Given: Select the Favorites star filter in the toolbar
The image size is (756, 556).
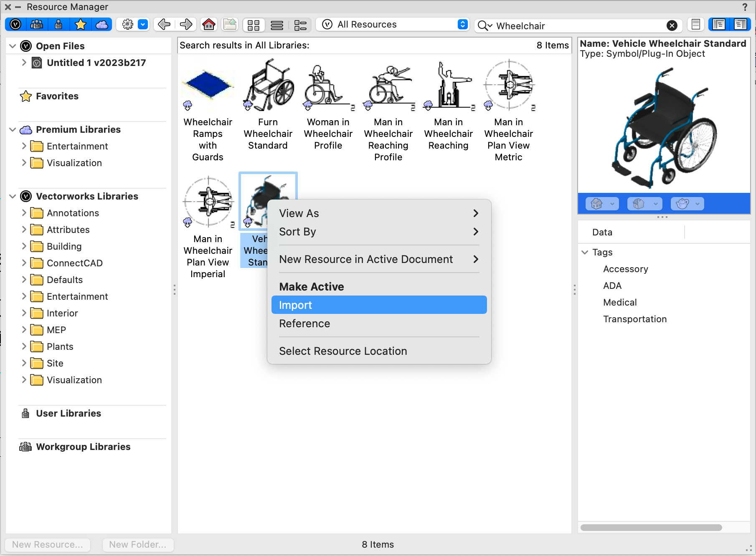Looking at the screenshot, I should pyautogui.click(x=81, y=24).
